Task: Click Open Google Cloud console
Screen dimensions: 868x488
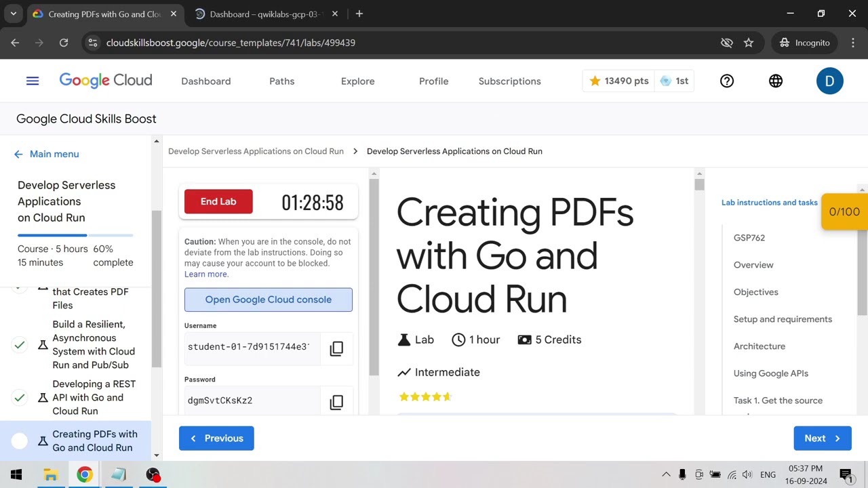Action: point(269,300)
